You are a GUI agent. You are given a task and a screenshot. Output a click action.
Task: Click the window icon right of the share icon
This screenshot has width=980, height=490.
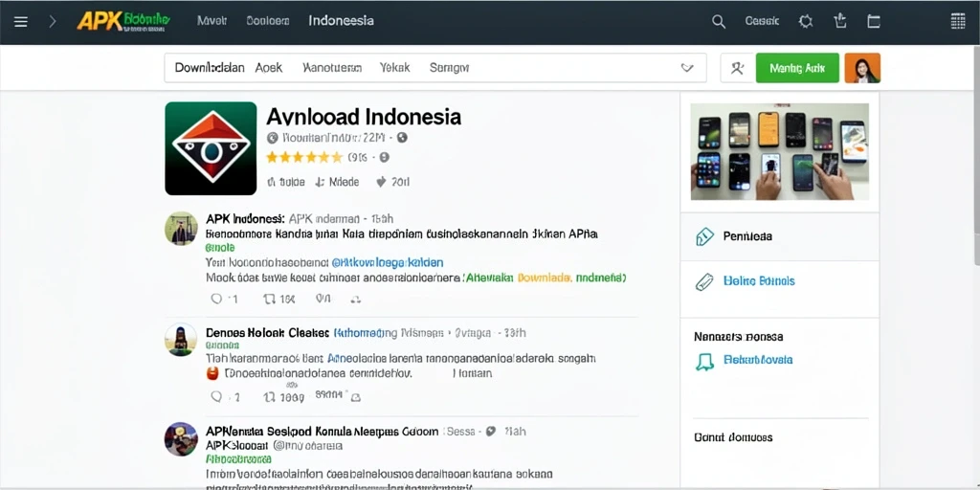874,22
